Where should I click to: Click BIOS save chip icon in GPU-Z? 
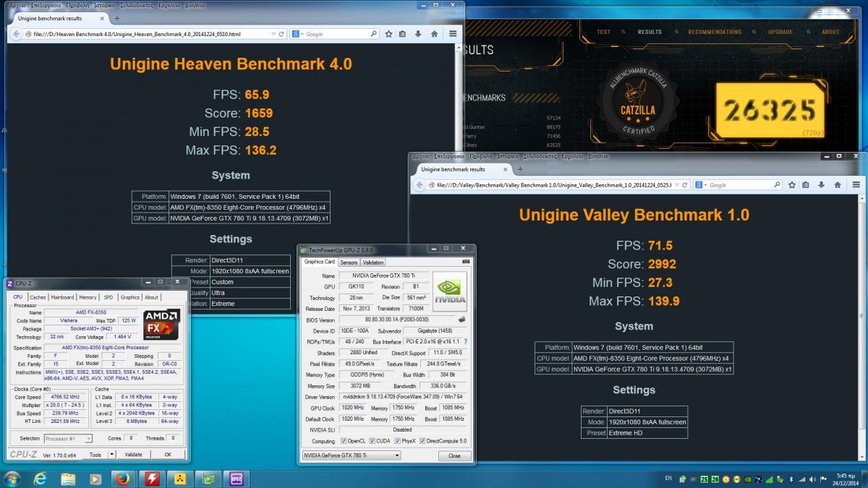462,319
